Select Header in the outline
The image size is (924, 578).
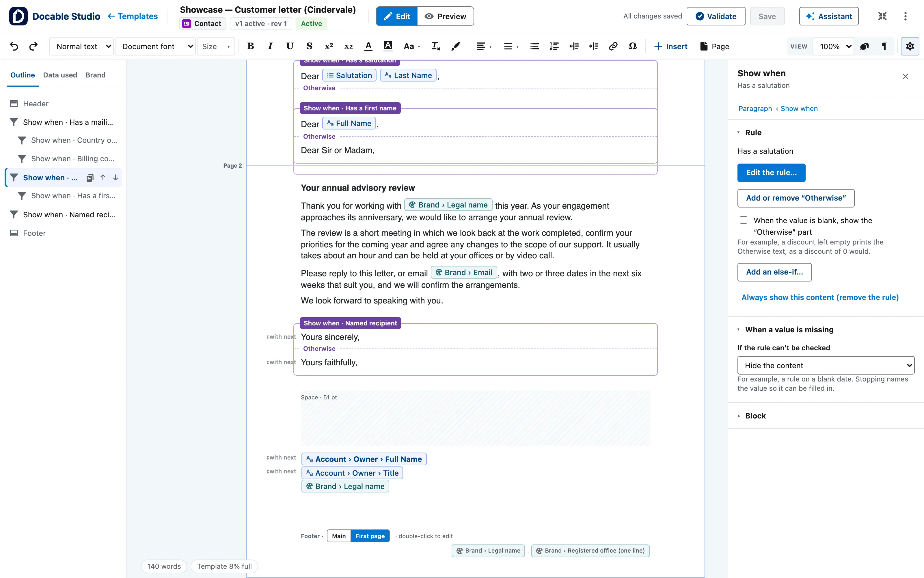[64, 103]
